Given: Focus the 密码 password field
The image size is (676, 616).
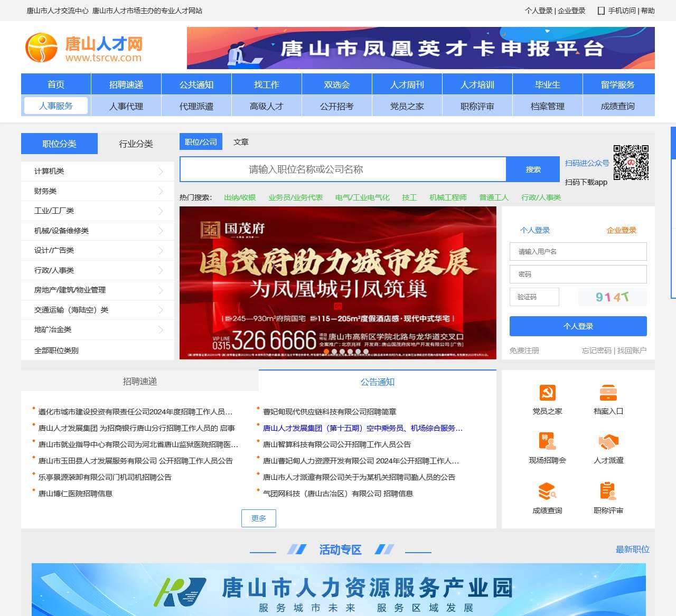Looking at the screenshot, I should pyautogui.click(x=578, y=274).
